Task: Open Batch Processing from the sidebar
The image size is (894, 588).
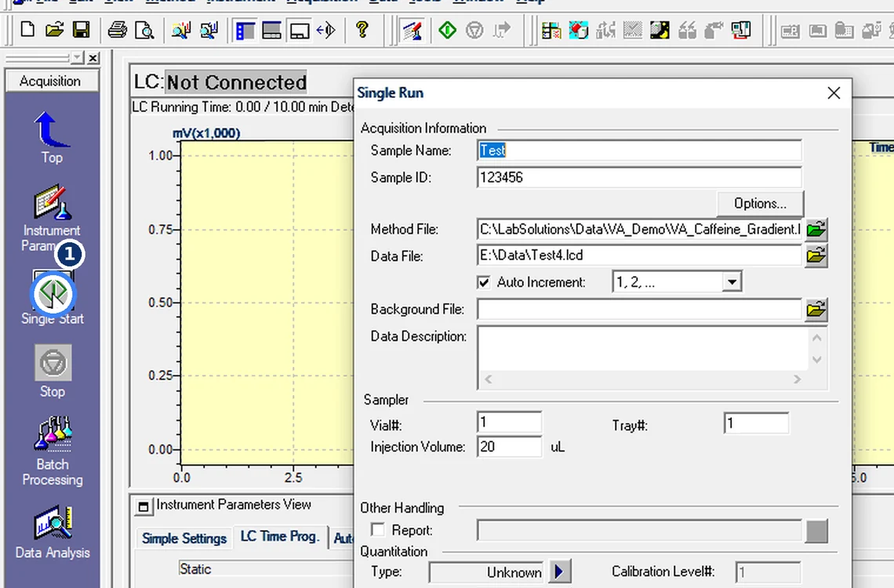Action: (53, 452)
